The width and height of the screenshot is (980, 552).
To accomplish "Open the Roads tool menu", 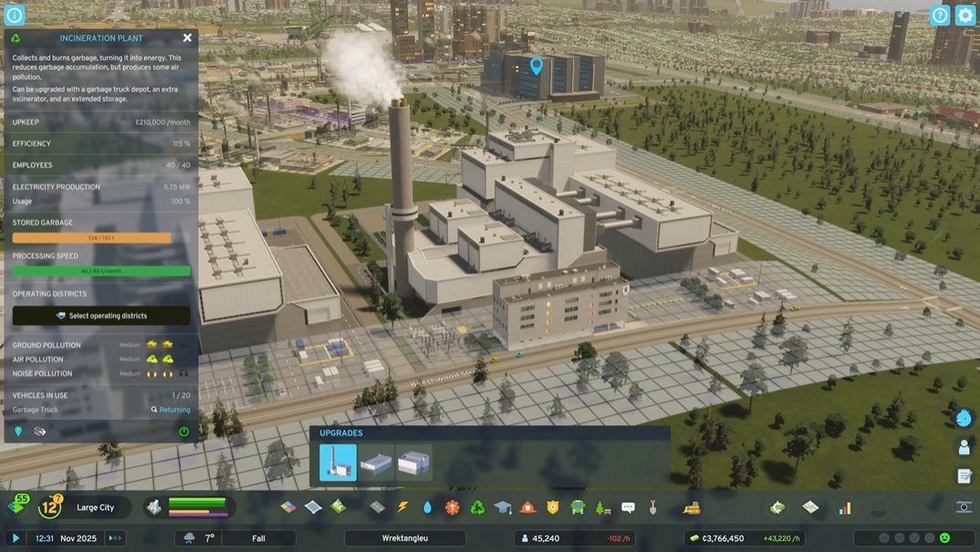I will click(x=377, y=507).
